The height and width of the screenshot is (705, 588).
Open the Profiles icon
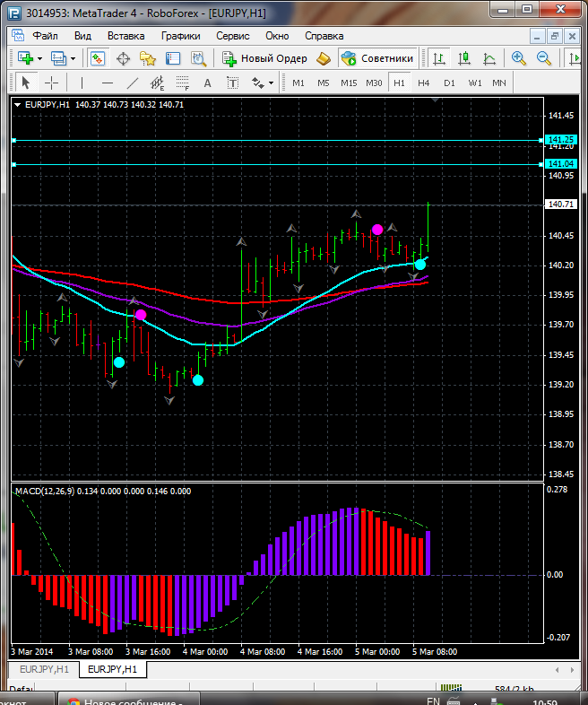tap(58, 58)
